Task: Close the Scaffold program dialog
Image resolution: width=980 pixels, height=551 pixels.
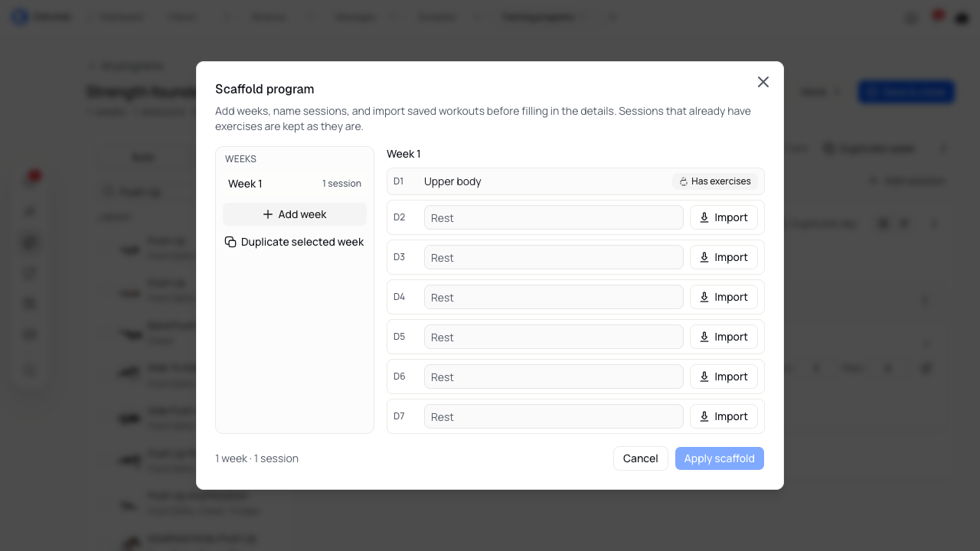Action: [763, 82]
